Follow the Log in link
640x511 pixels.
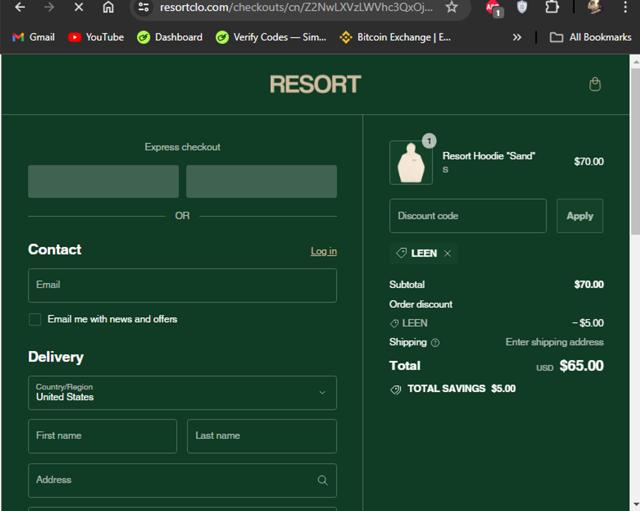(324, 251)
